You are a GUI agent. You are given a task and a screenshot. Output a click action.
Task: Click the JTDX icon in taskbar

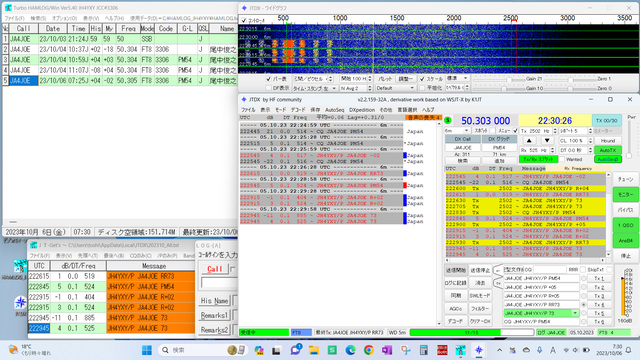[x=479, y=350]
